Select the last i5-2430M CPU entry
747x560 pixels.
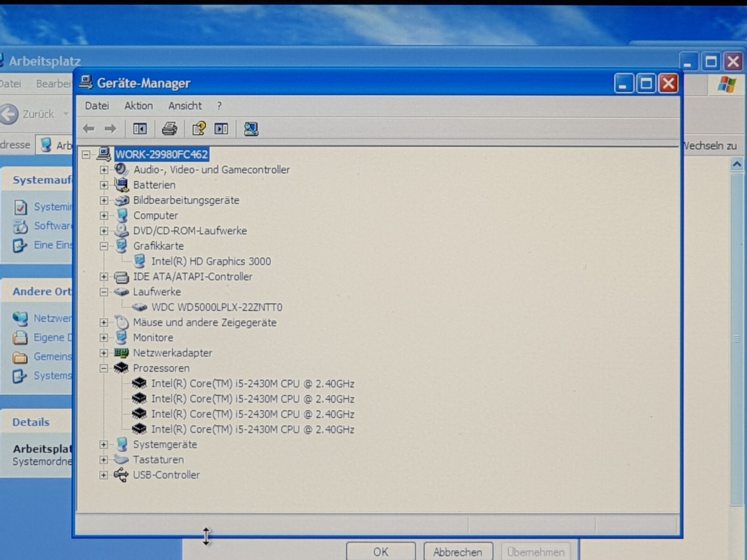click(x=253, y=429)
